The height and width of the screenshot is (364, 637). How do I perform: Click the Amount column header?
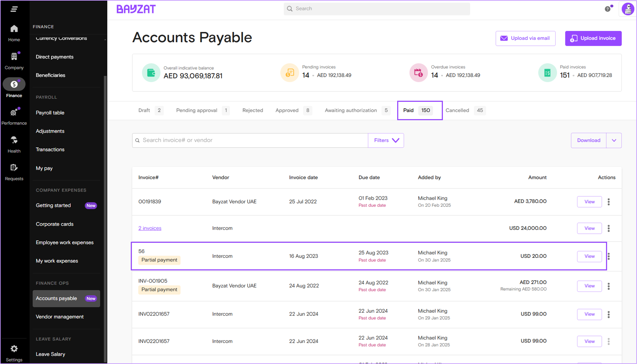click(x=537, y=178)
